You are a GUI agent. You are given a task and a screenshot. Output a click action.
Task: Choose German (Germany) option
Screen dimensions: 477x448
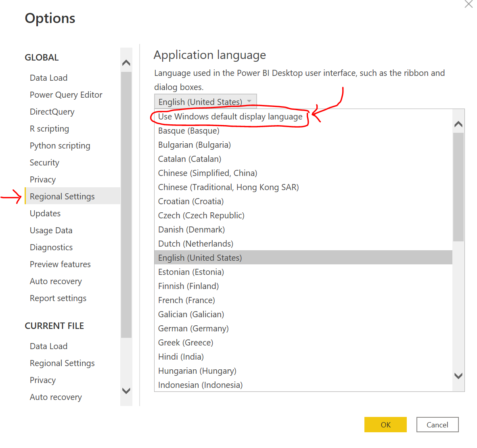click(x=303, y=329)
